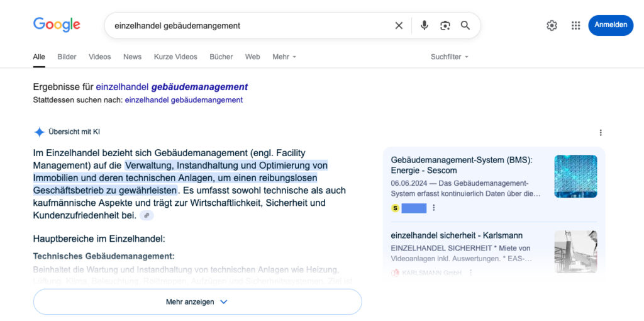Viewport: 644px width, 321px height.
Task: Start voice search with microphone icon
Action: pos(425,25)
